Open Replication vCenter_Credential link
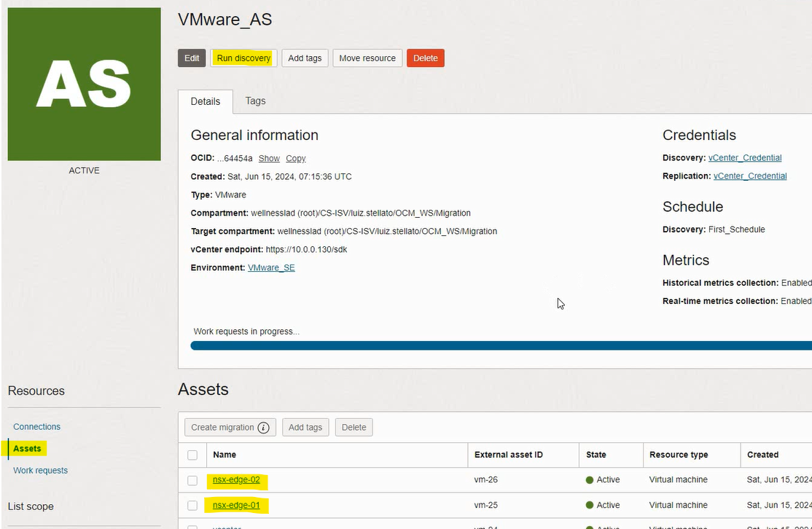 coord(750,176)
